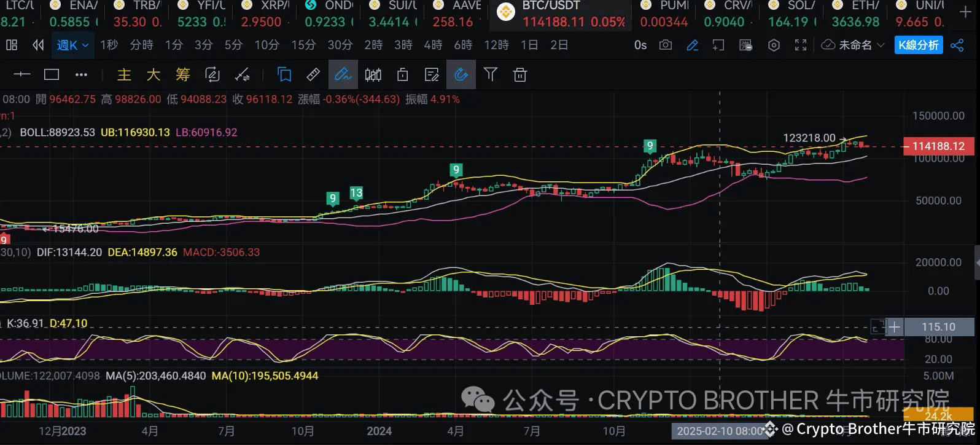Click the 114188.12 current price label
This screenshot has width=980, height=445.
pos(938,146)
